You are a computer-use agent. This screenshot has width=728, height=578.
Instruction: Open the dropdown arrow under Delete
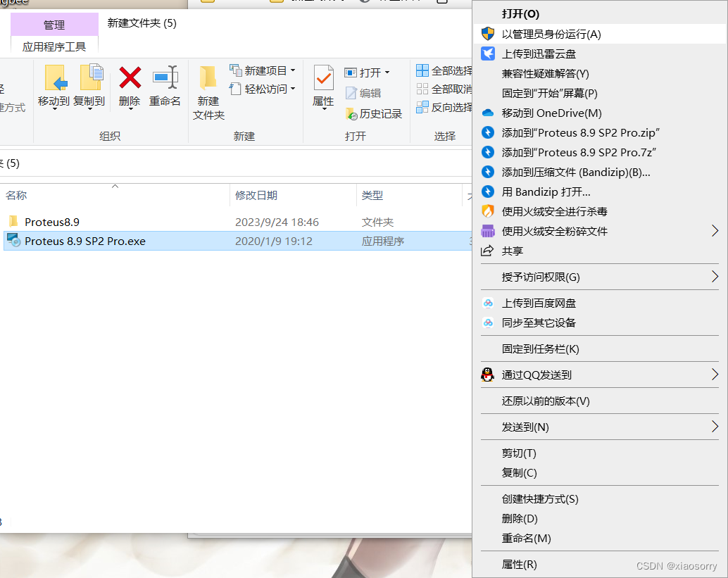coord(130,109)
